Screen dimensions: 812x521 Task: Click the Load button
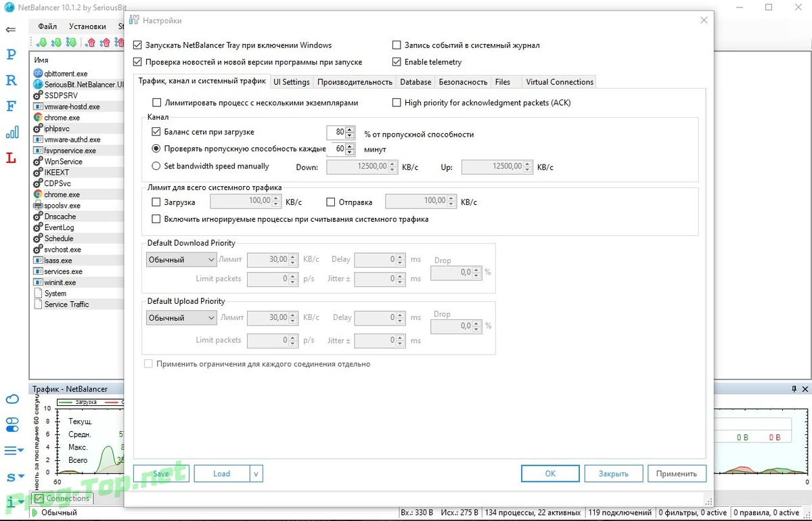[222, 474]
